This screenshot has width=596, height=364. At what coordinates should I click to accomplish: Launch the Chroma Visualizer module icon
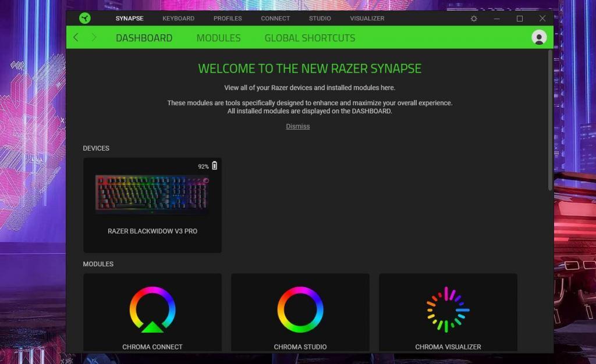coord(448,309)
